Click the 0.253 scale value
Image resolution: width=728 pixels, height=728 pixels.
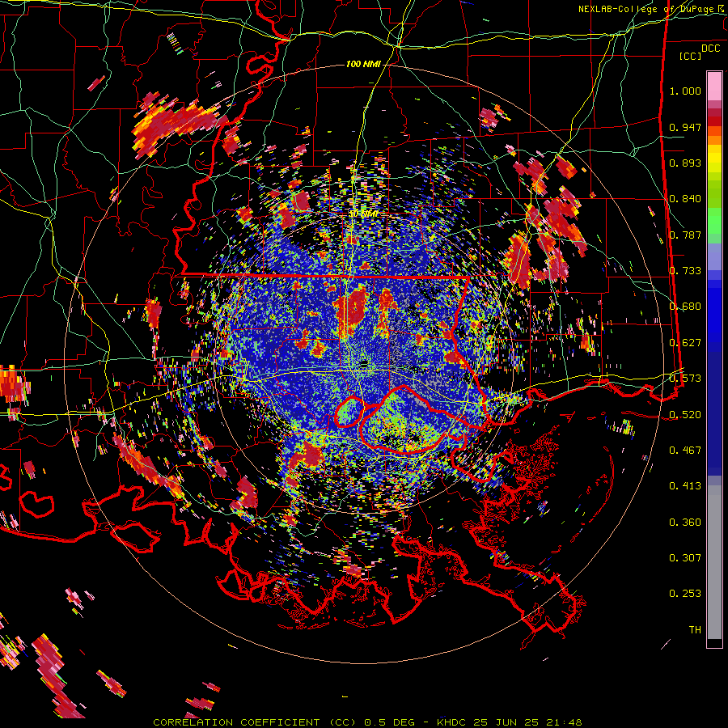(x=685, y=594)
